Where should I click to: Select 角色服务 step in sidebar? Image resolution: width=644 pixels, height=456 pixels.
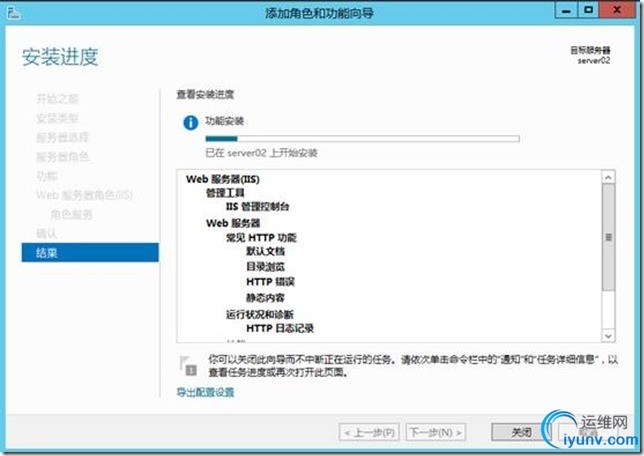tap(71, 214)
